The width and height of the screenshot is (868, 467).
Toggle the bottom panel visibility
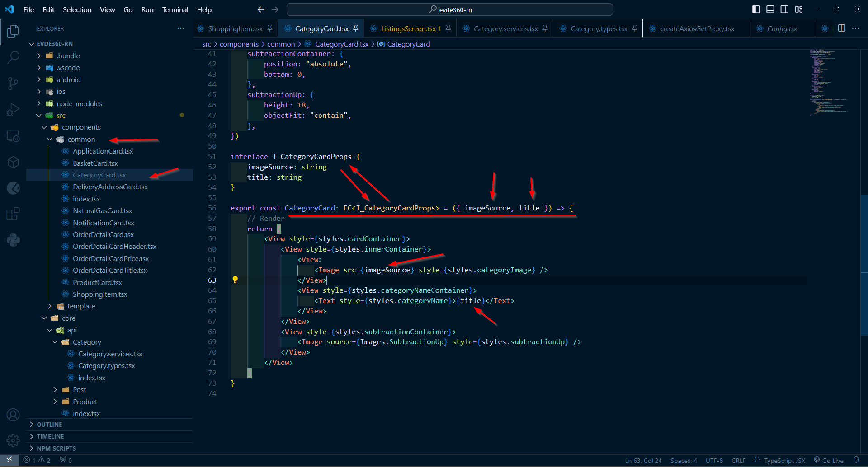point(770,9)
